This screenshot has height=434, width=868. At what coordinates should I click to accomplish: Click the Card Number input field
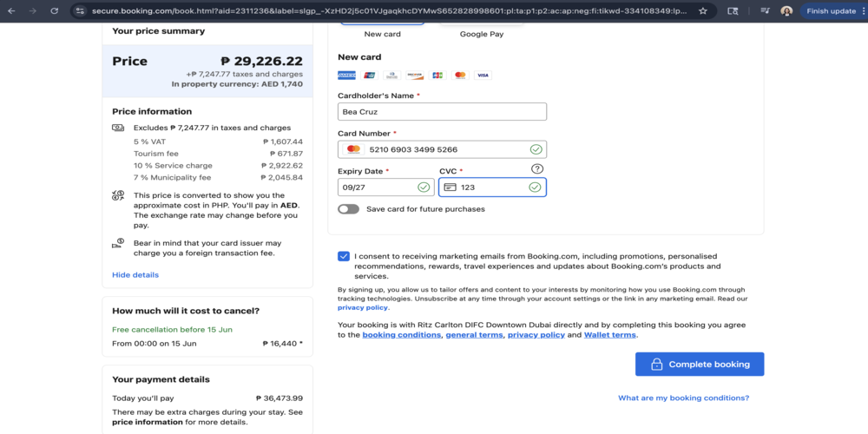[443, 149]
